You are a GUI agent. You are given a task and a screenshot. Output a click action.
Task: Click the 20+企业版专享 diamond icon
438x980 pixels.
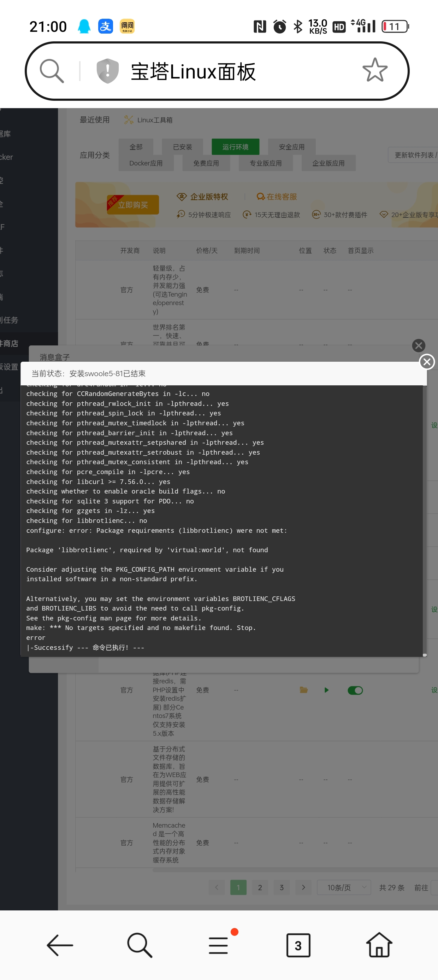(x=384, y=214)
